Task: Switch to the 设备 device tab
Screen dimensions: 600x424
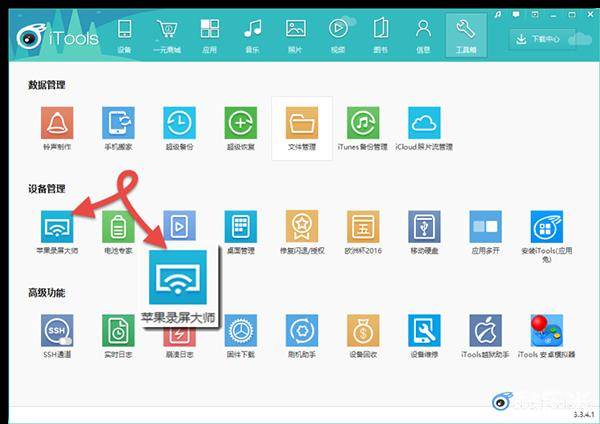Action: [124, 36]
